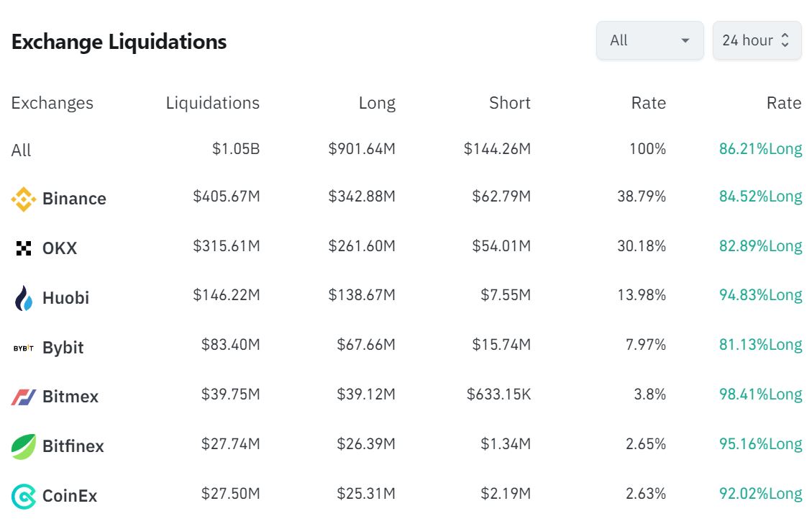812x524 pixels.
Task: Click the arrows on 24 hour selector
Action: (785, 41)
